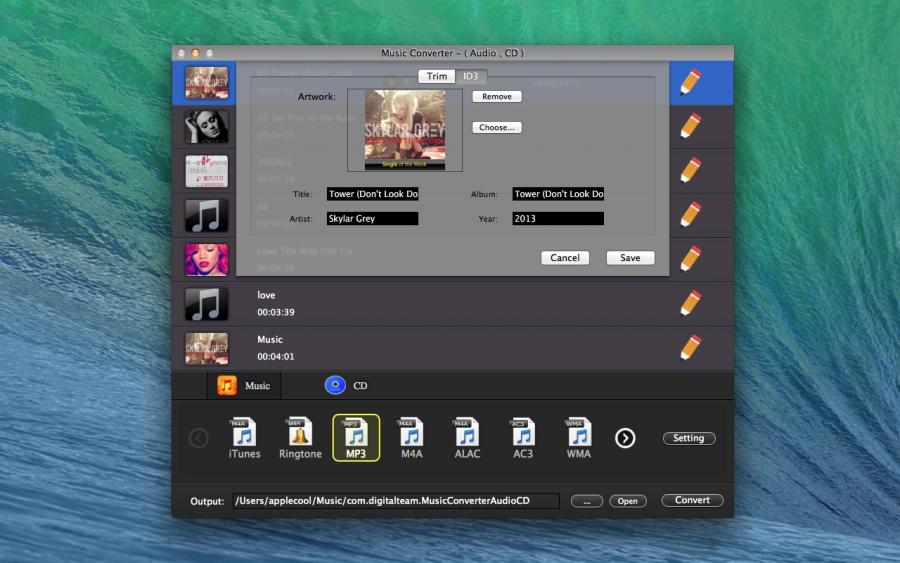Select the pink third track thumbnail
The width and height of the screenshot is (900, 563).
[207, 171]
